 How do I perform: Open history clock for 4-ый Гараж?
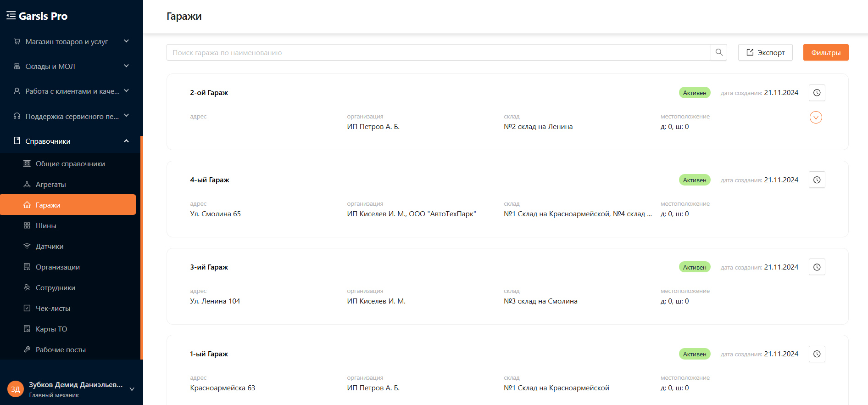click(817, 180)
